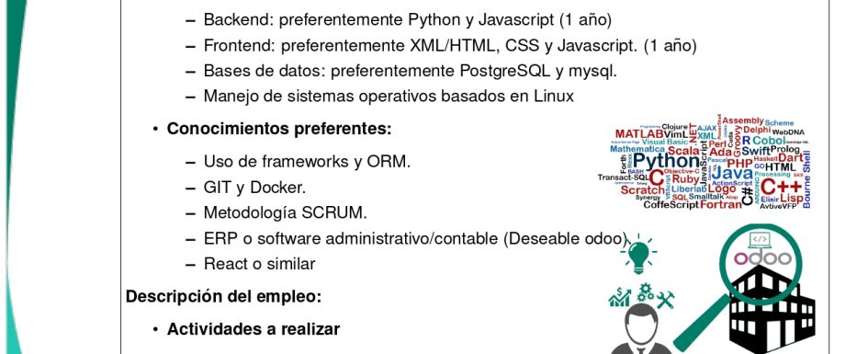Select the Conocimientos preferentes heading
This screenshot has width=868, height=354.
[x=279, y=129]
